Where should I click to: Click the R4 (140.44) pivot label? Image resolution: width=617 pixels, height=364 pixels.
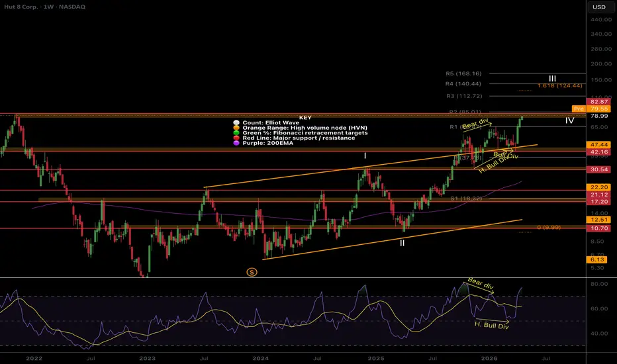[x=463, y=84]
